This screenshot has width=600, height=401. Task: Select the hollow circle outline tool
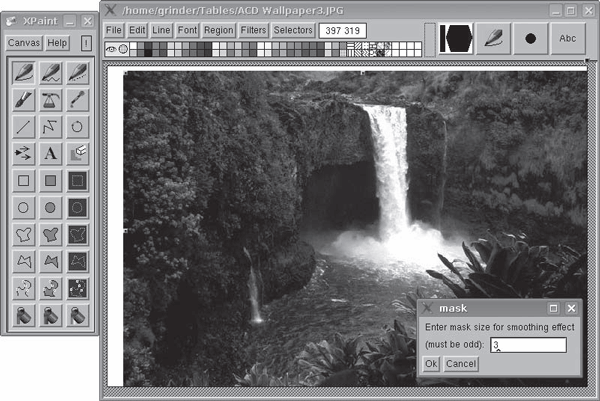pyautogui.click(x=23, y=208)
